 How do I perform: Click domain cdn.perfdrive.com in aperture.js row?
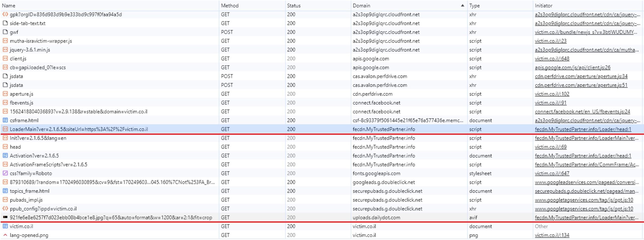pyautogui.click(x=372, y=94)
